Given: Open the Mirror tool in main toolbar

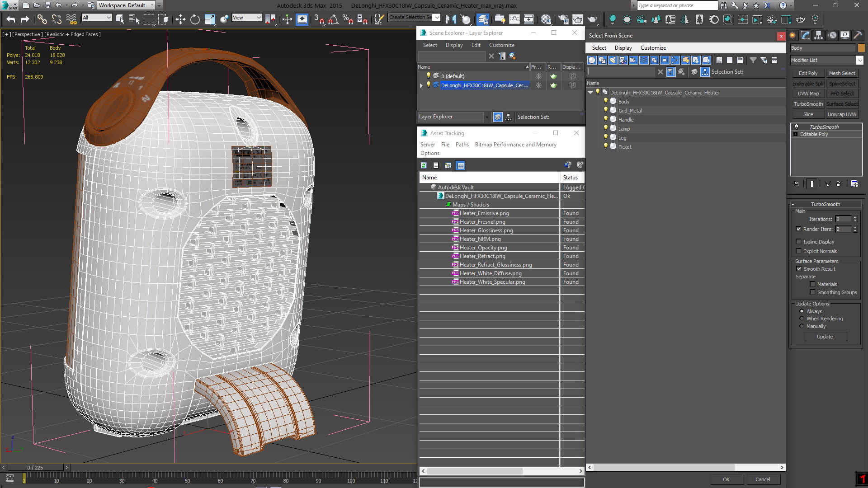Looking at the screenshot, I should pos(451,19).
